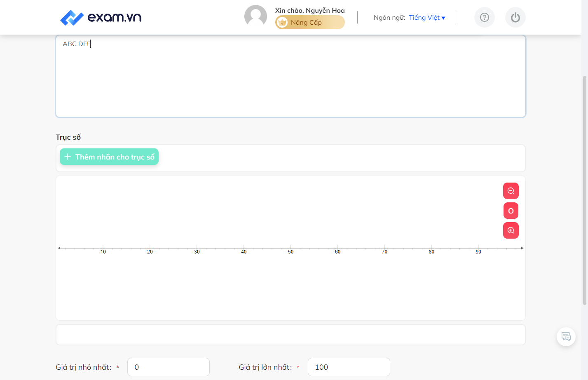Zoom in the number line

511,230
